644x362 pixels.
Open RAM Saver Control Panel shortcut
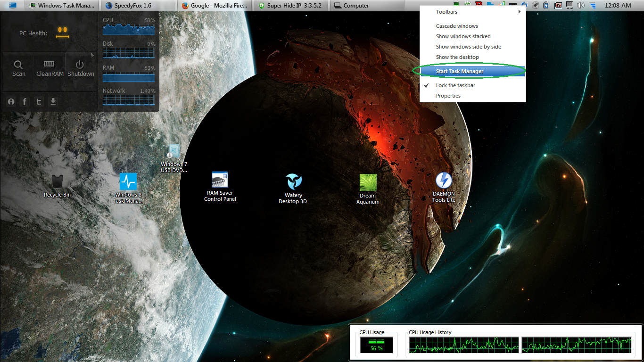coord(220,187)
